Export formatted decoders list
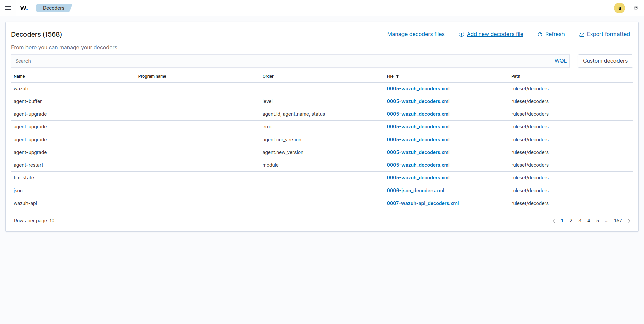Image resolution: width=644 pixels, height=324 pixels. [x=604, y=34]
